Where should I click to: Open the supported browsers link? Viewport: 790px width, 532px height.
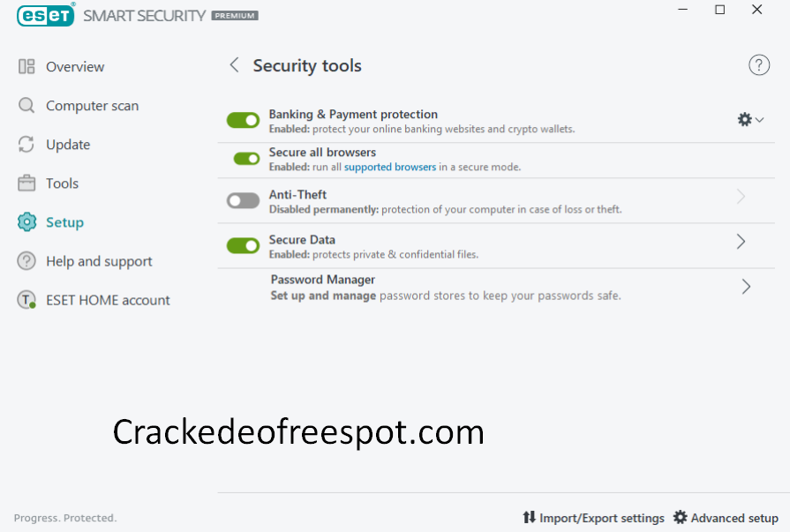[389, 167]
